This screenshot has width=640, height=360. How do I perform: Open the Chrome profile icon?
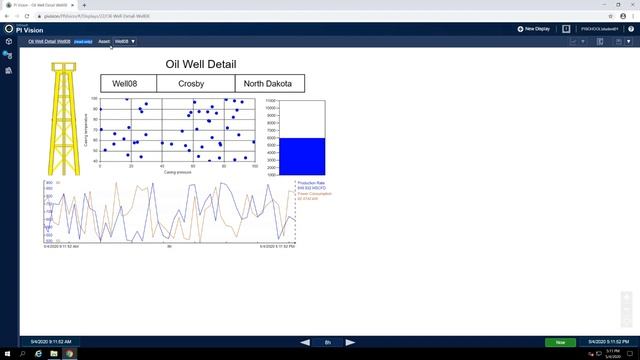pos(623,16)
